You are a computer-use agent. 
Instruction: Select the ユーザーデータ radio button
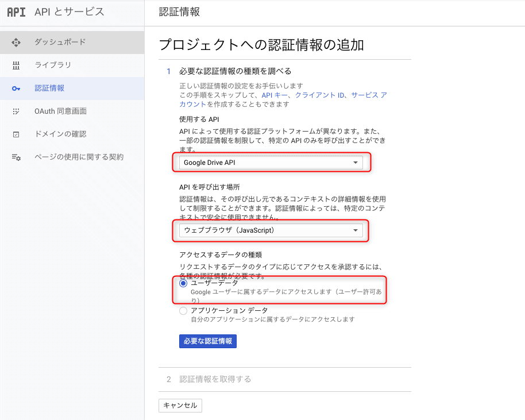(x=183, y=283)
